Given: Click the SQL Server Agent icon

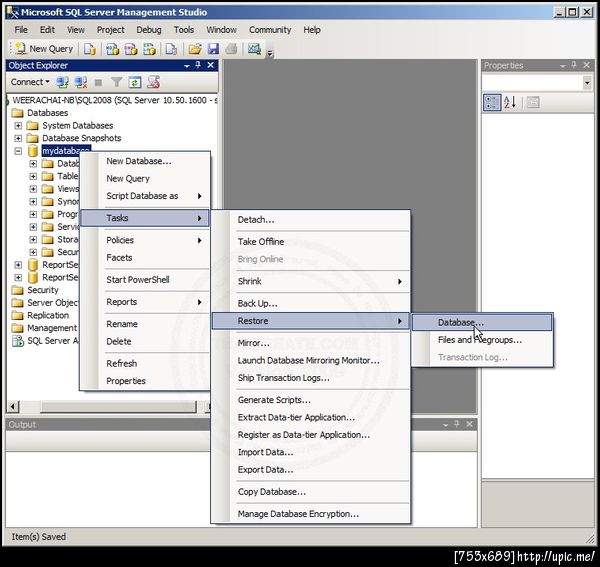Looking at the screenshot, I should pos(18,341).
